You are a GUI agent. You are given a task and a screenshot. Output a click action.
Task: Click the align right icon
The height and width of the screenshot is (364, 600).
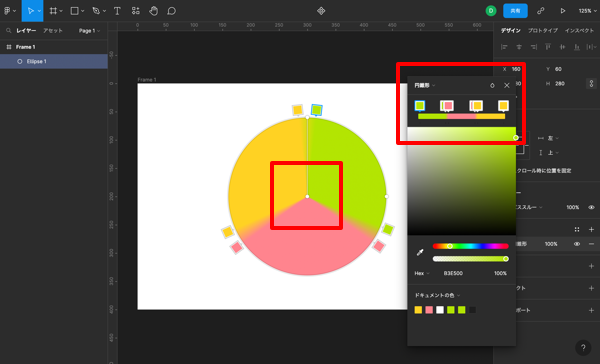point(533,47)
